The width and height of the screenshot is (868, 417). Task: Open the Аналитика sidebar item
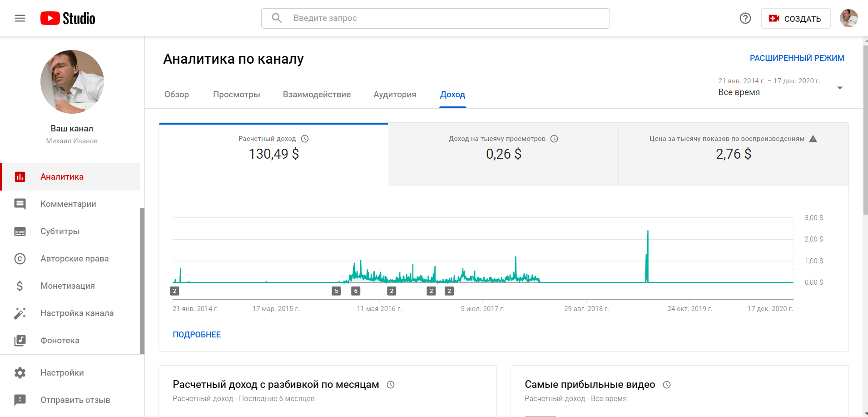(x=70, y=177)
